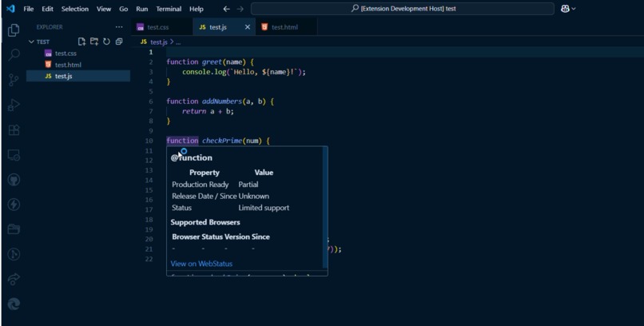The height and width of the screenshot is (326, 644).
Task: Open test.css in the Explorer tree
Action: click(66, 54)
